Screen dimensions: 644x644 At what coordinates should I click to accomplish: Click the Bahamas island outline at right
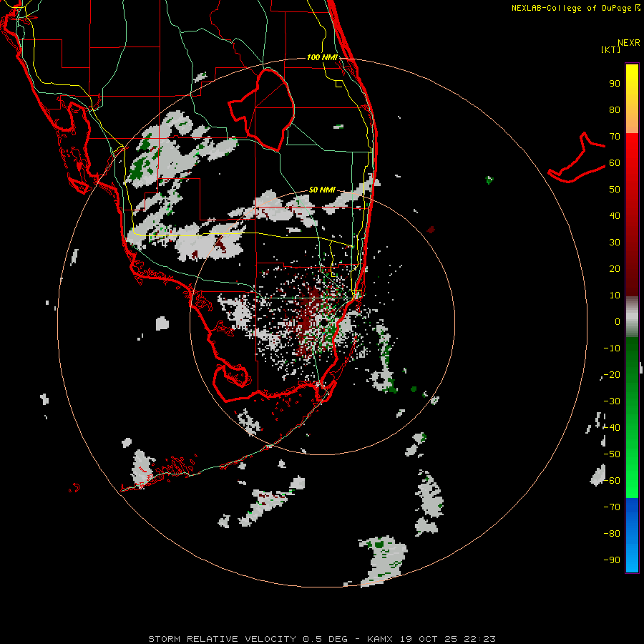(577, 158)
